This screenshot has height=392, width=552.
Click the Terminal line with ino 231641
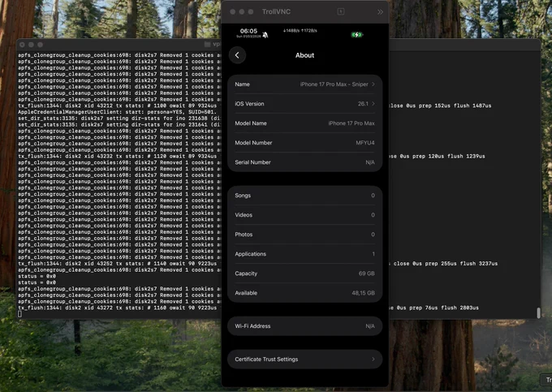[119, 124]
